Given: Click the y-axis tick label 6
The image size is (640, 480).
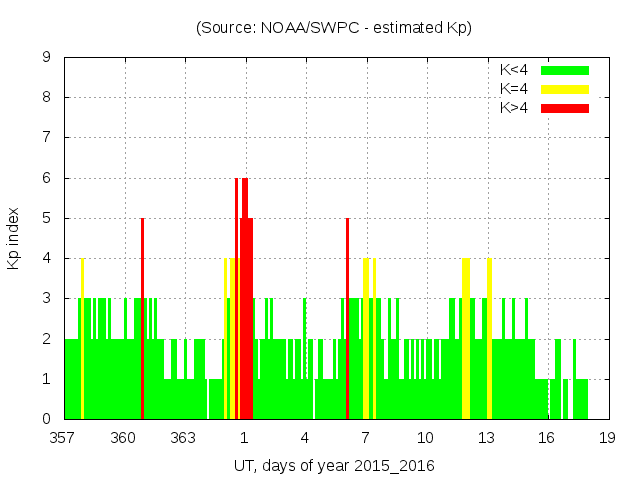Looking at the screenshot, I should point(47,178).
